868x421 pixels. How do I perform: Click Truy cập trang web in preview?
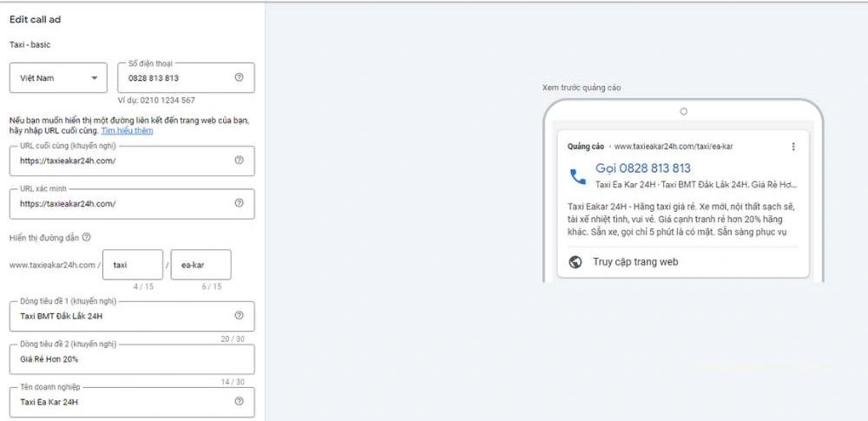[x=635, y=262]
